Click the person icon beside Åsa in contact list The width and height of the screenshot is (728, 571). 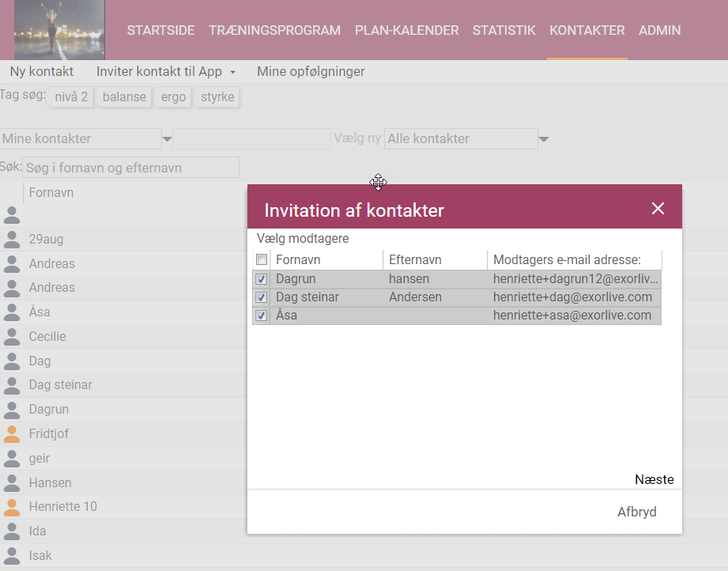pos(12,312)
